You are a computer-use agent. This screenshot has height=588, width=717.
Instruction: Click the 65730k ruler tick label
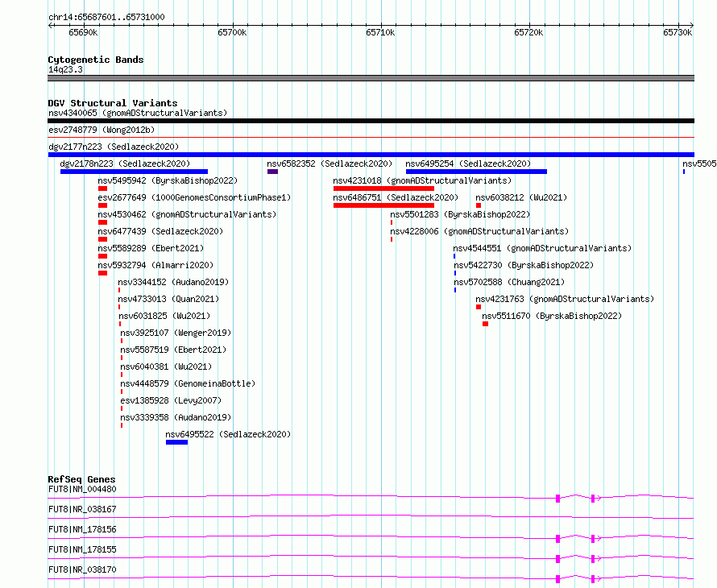tap(678, 32)
